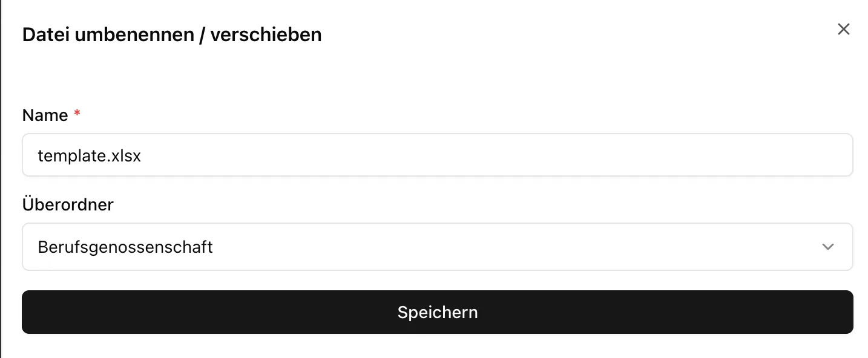Click the dismiss X of the rename dialog
Image resolution: width=868 pixels, height=358 pixels.
click(x=843, y=29)
